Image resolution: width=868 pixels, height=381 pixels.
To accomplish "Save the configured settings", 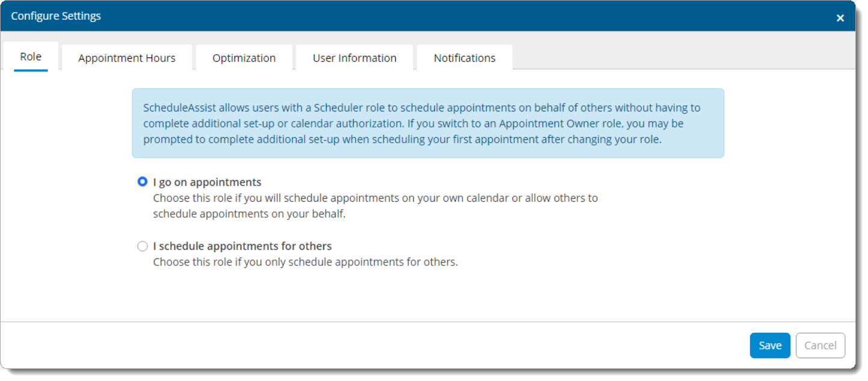I will 769,345.
